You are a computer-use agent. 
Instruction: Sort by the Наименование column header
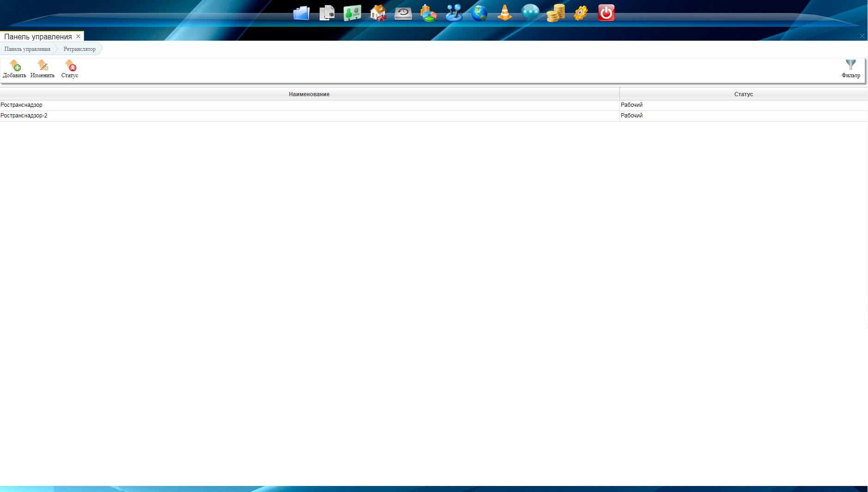point(309,94)
